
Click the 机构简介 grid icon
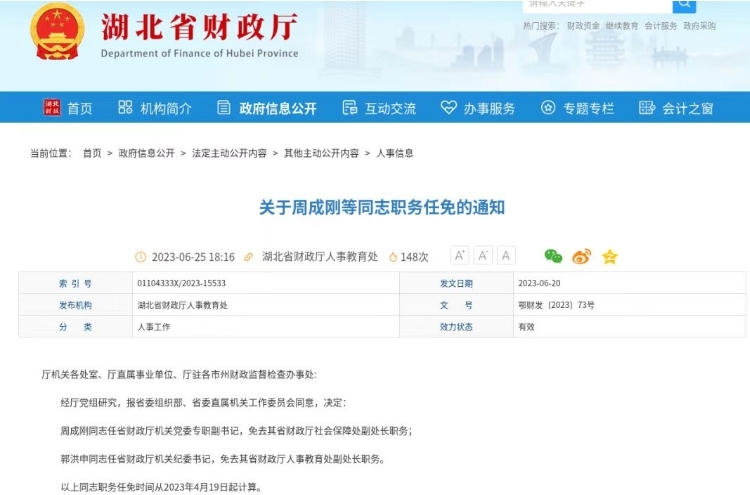[x=125, y=107]
